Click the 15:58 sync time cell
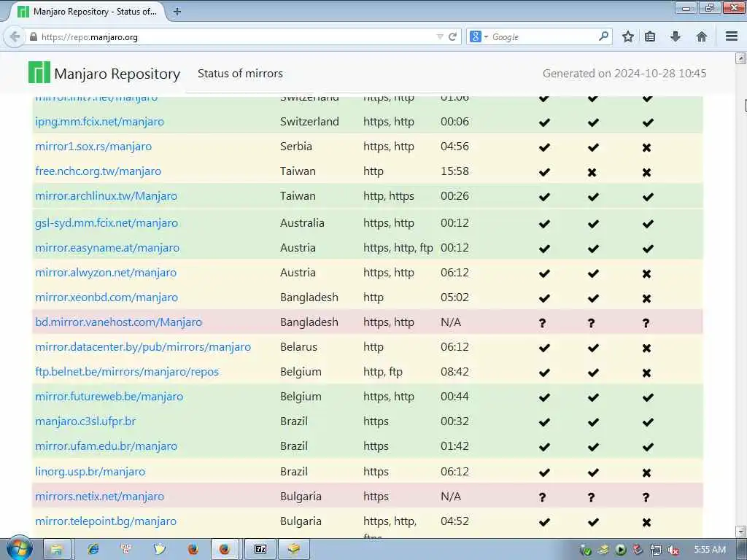The image size is (747, 560). (454, 171)
